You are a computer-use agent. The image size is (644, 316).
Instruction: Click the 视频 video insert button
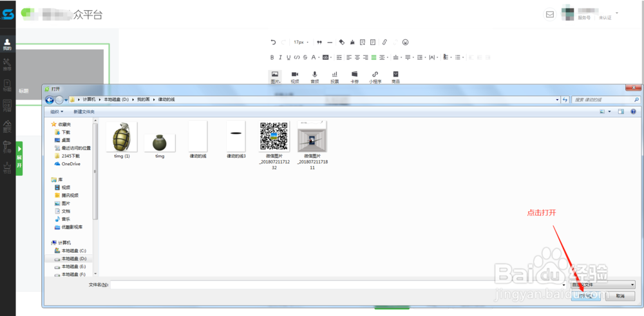tap(295, 77)
